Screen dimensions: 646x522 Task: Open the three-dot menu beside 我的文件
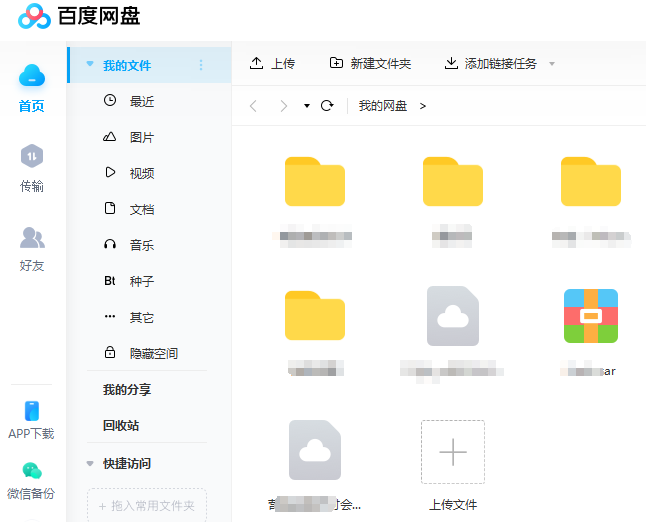(200, 65)
